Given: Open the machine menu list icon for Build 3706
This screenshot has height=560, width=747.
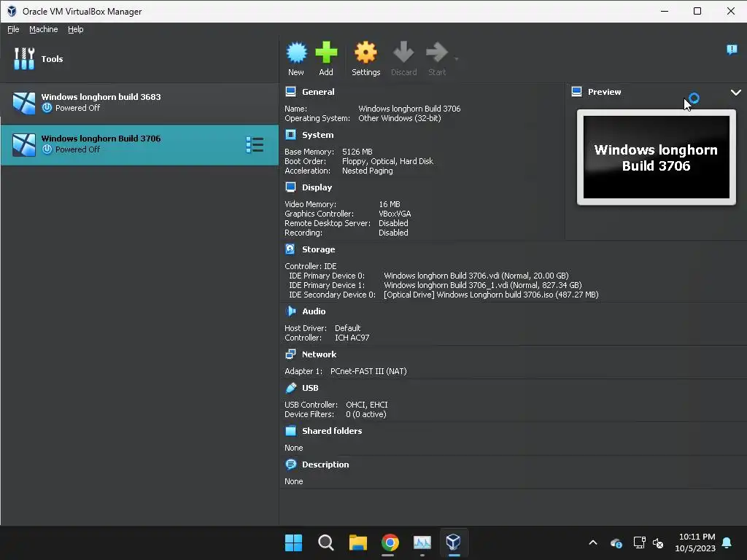Looking at the screenshot, I should (x=255, y=145).
